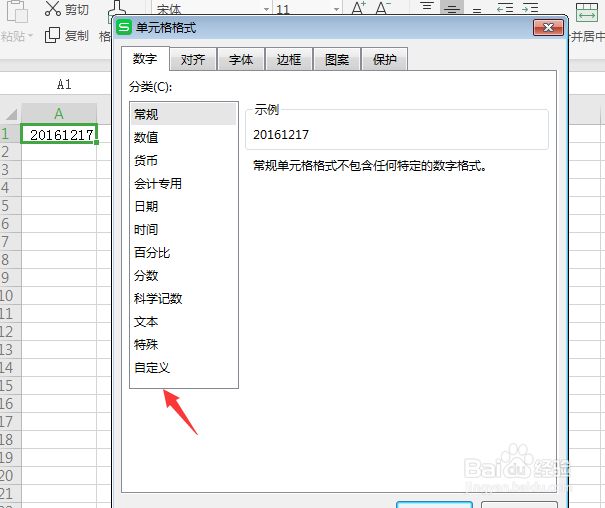
Task: Click row header 5
Action: 10,206
